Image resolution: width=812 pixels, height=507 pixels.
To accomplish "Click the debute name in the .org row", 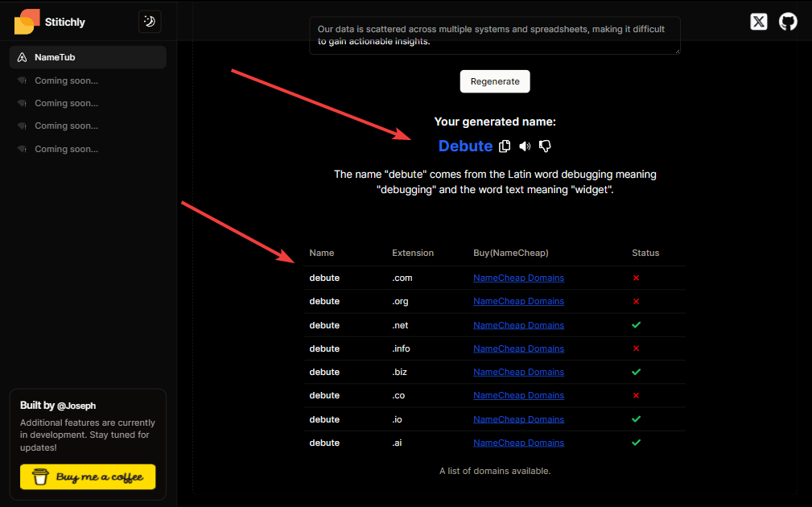I will (x=324, y=302).
